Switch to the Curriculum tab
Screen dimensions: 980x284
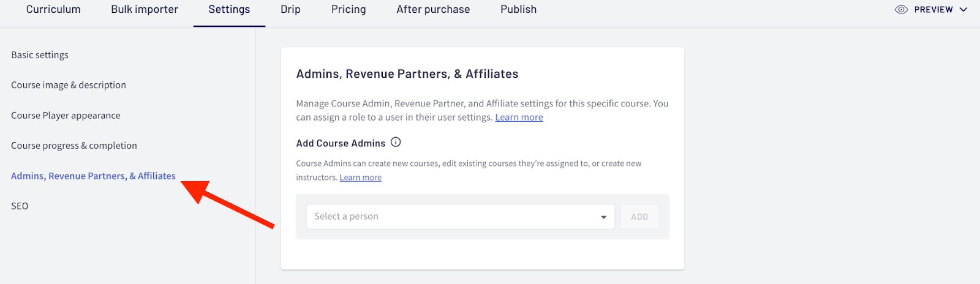point(53,9)
